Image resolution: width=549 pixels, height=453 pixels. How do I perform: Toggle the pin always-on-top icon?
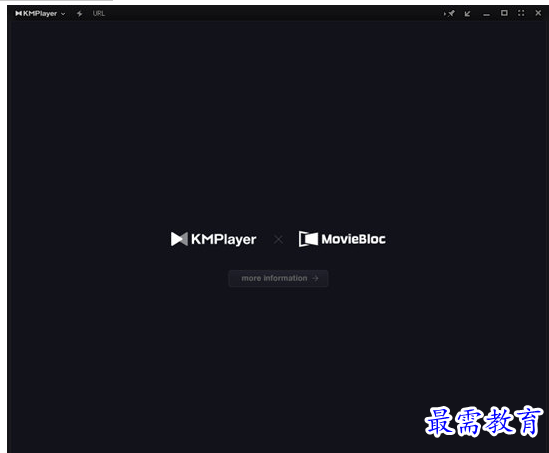pos(450,14)
